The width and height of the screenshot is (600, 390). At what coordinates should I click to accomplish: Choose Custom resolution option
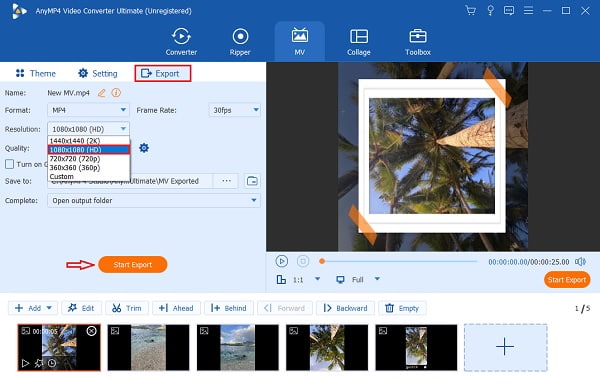pos(88,176)
